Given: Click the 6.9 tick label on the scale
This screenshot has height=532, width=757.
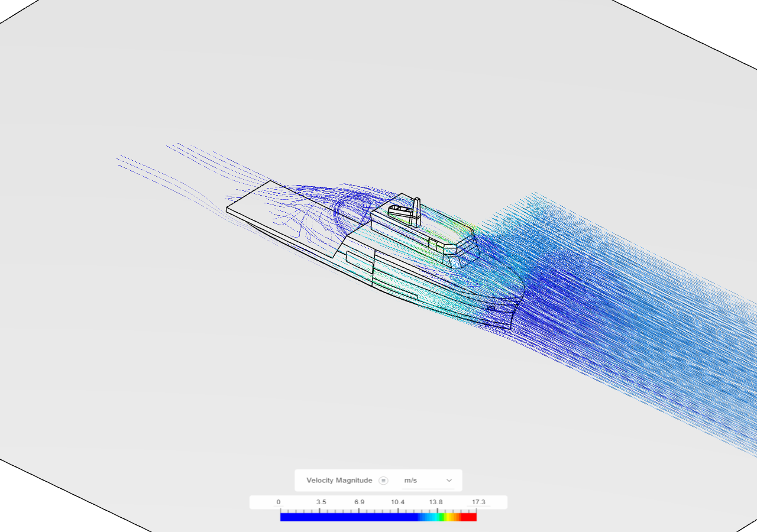Looking at the screenshot, I should pyautogui.click(x=359, y=501).
